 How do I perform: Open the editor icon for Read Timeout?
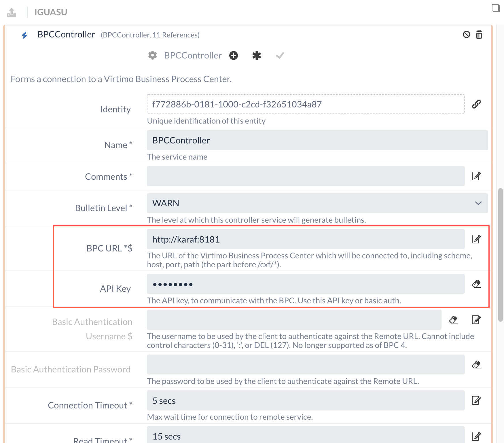(476, 436)
